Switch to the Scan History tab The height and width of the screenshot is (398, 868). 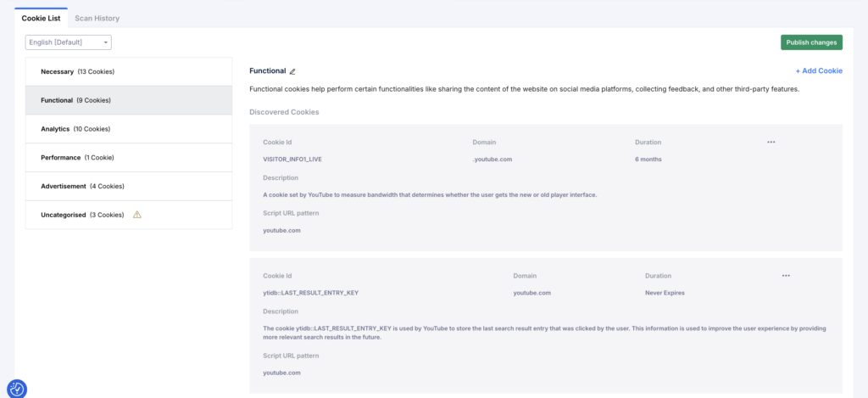tap(97, 18)
